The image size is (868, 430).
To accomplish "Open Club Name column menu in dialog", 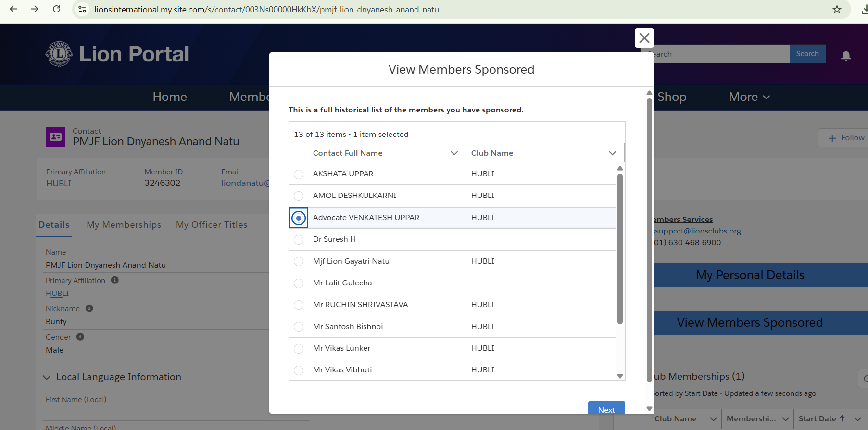I will 612,153.
